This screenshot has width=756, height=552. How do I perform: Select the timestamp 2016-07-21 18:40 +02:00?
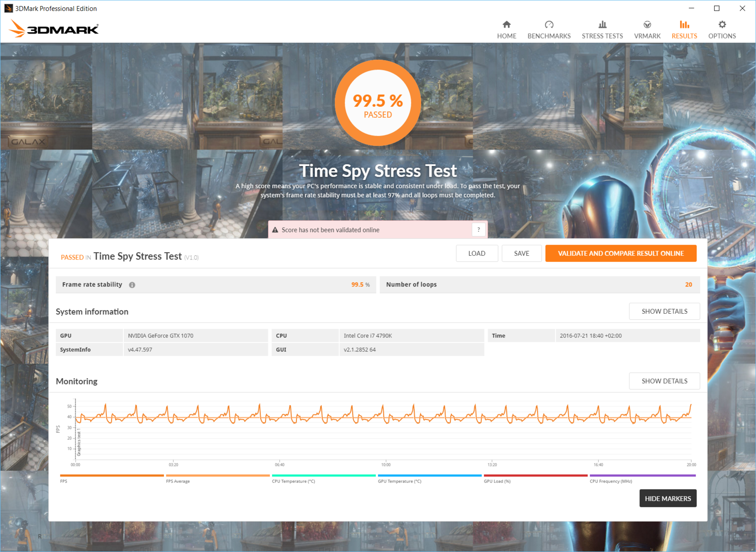pyautogui.click(x=591, y=336)
